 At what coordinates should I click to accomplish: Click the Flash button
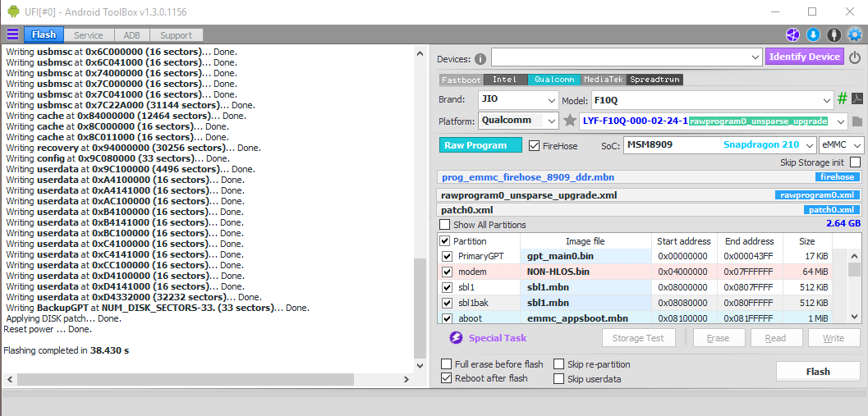(x=818, y=372)
